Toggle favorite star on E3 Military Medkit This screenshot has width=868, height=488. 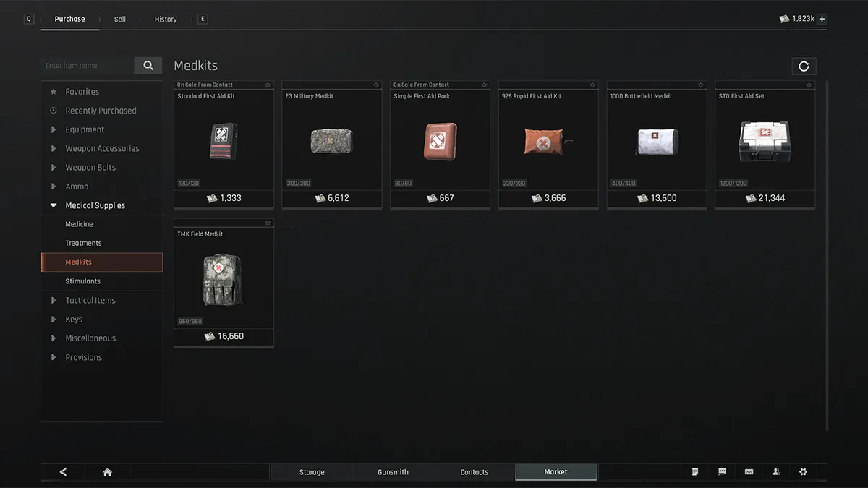point(376,85)
